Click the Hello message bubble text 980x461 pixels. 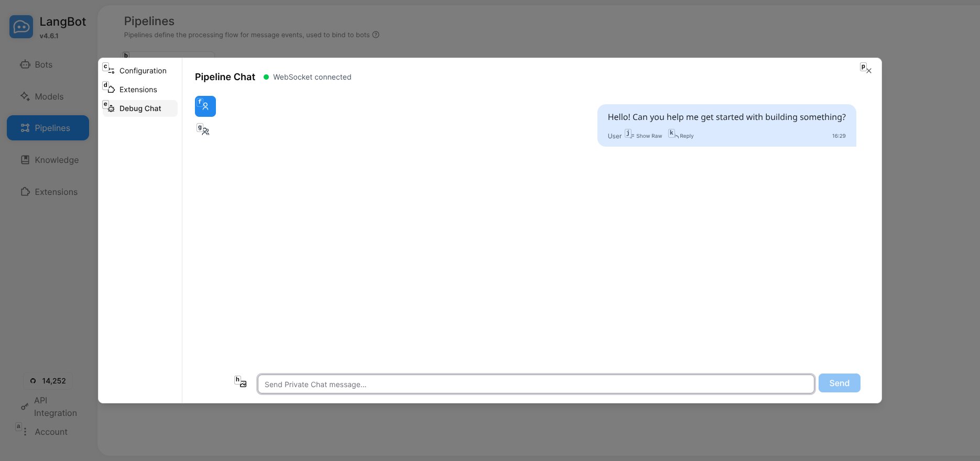pyautogui.click(x=726, y=117)
